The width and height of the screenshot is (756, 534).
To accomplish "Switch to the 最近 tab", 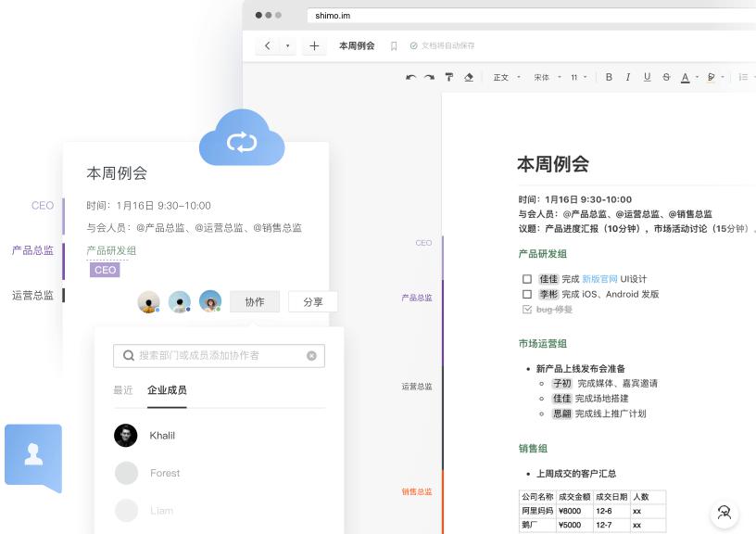I will 123,390.
